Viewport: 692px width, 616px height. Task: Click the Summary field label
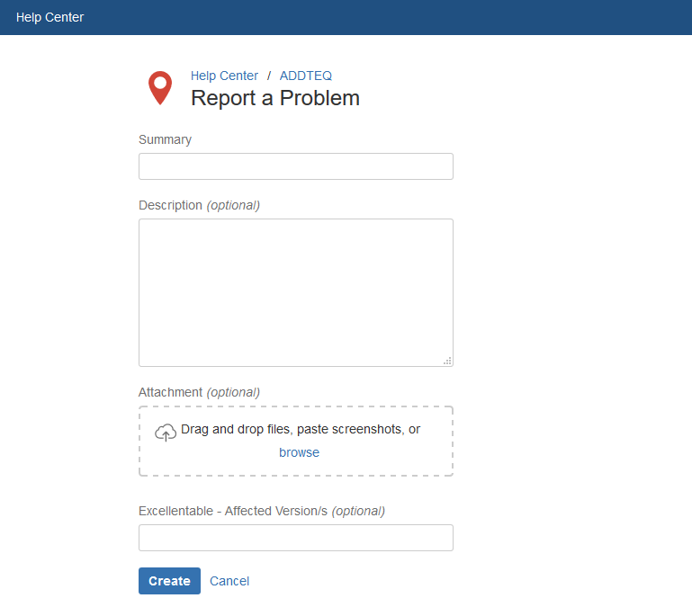click(x=165, y=139)
